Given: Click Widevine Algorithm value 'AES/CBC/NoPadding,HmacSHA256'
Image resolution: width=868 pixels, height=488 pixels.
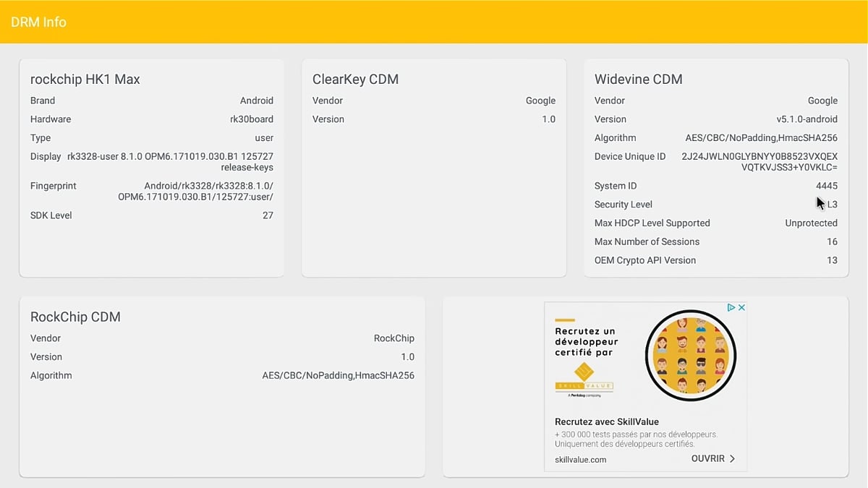Looking at the screenshot, I should (762, 138).
